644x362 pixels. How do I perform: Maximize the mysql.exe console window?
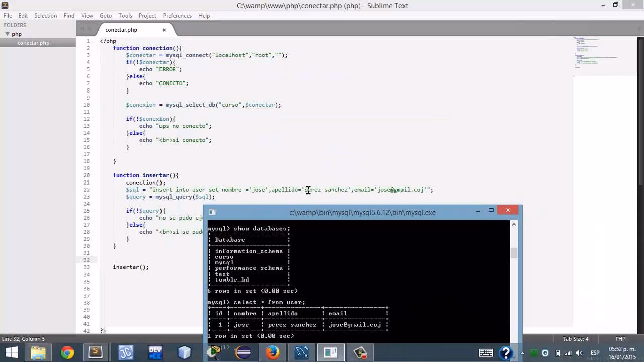[x=491, y=211]
